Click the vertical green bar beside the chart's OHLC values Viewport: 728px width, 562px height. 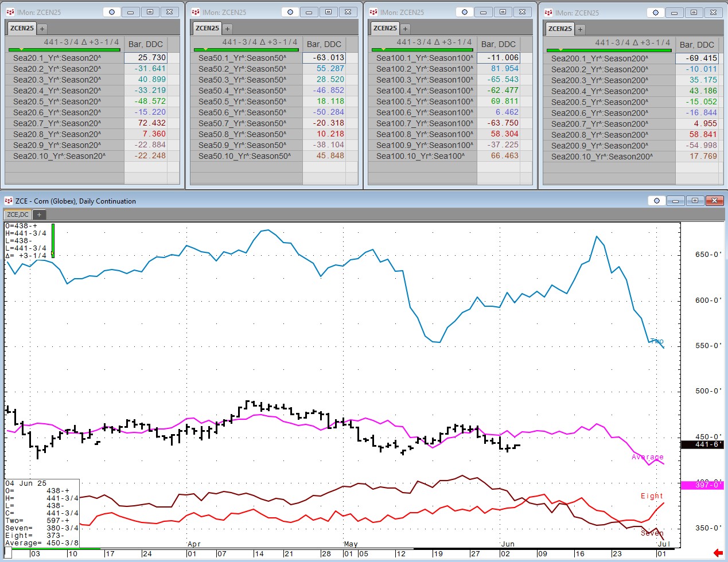(53, 240)
